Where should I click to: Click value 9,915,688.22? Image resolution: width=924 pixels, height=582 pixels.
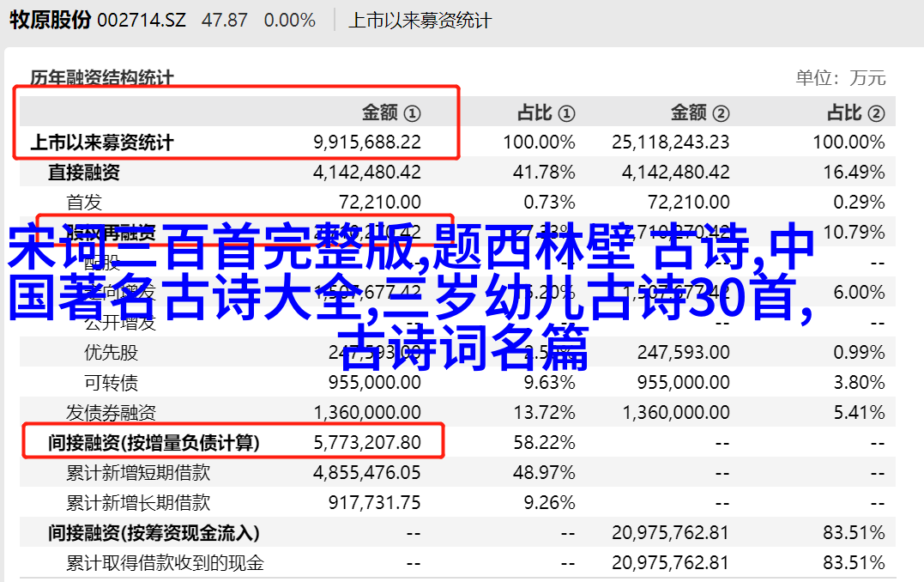point(367,142)
